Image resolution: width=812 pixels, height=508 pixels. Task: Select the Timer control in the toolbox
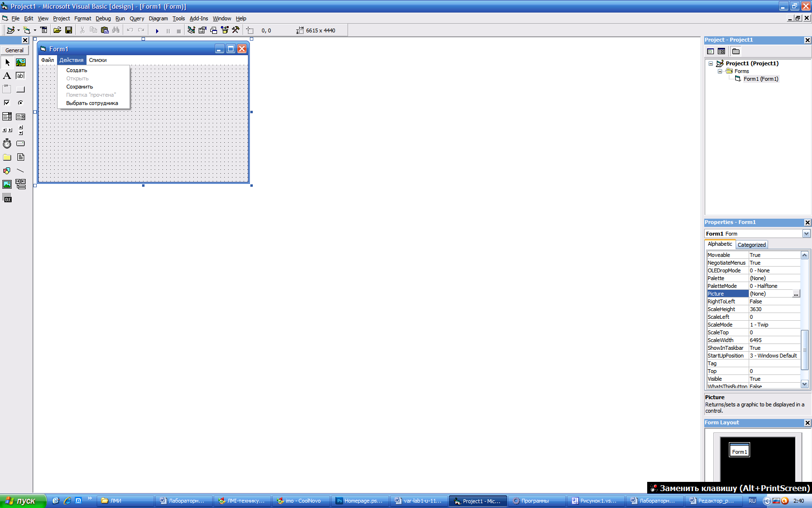pos(7,144)
